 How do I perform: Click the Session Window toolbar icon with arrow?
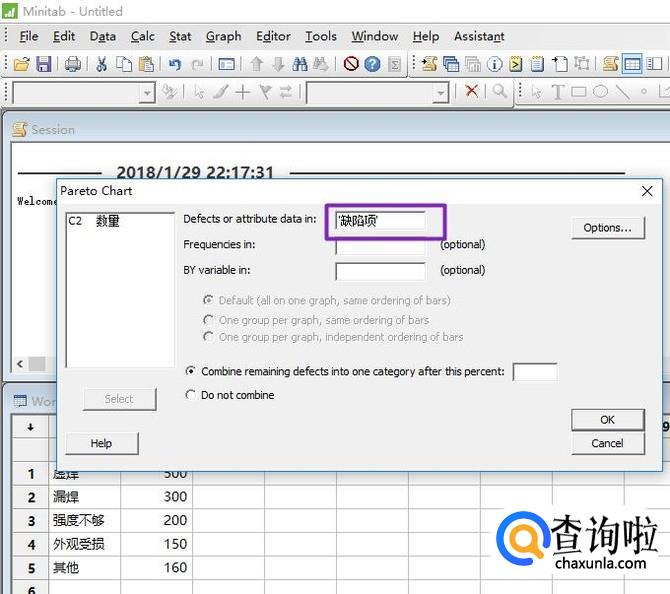click(429, 64)
